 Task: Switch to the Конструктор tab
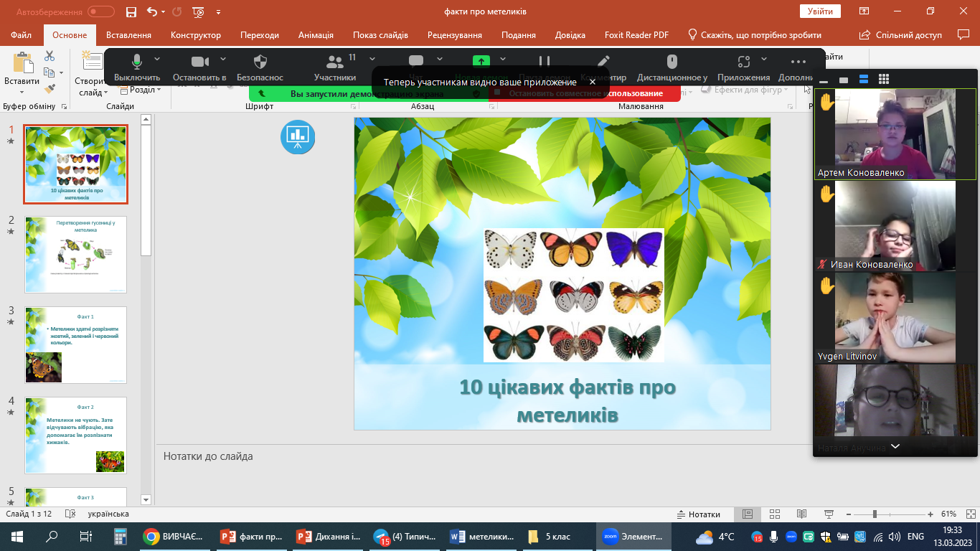[x=196, y=35]
